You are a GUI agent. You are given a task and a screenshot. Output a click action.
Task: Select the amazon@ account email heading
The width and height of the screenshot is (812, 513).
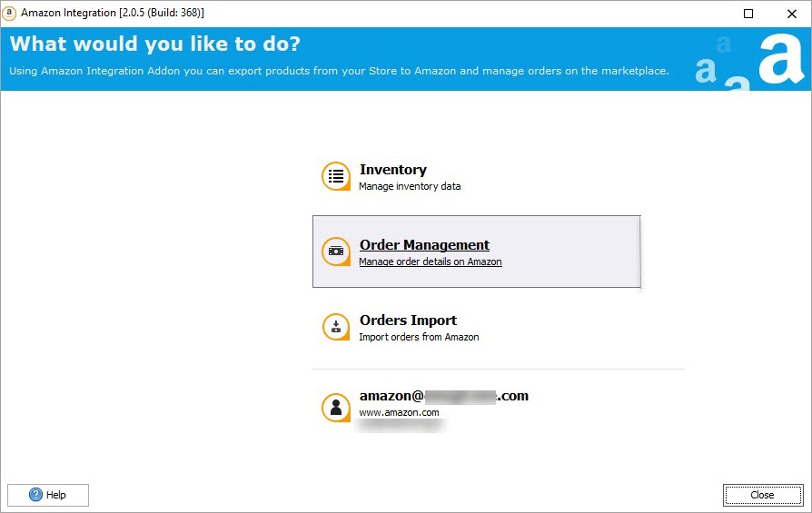click(444, 396)
